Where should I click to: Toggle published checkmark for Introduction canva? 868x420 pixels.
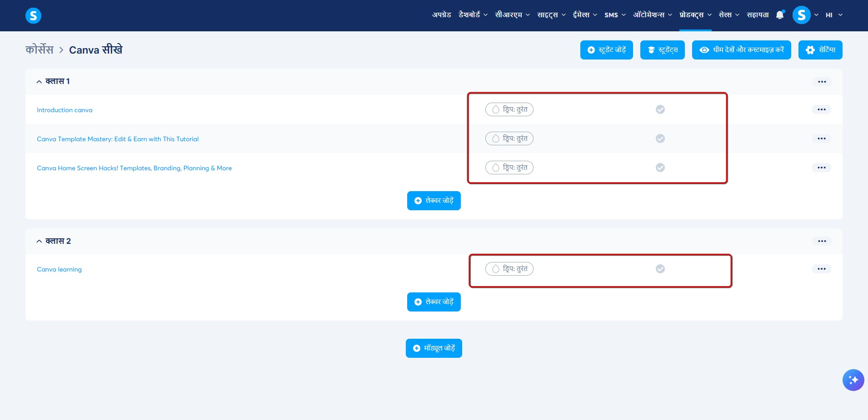coord(660,109)
